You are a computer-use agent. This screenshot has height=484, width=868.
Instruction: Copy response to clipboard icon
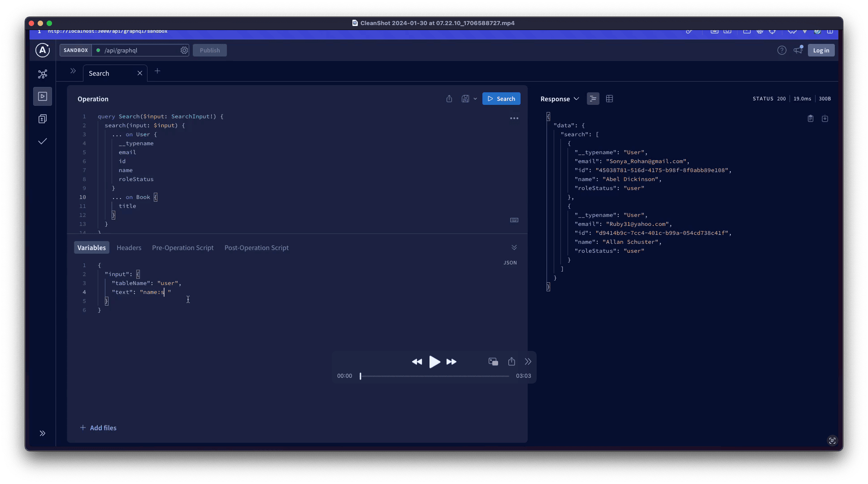pos(811,118)
